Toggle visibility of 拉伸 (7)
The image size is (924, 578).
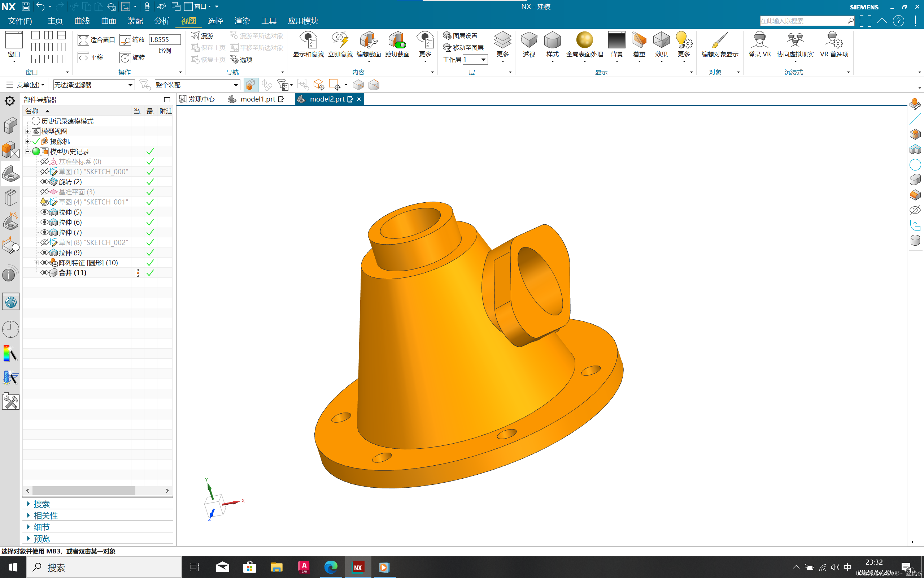pyautogui.click(x=44, y=232)
